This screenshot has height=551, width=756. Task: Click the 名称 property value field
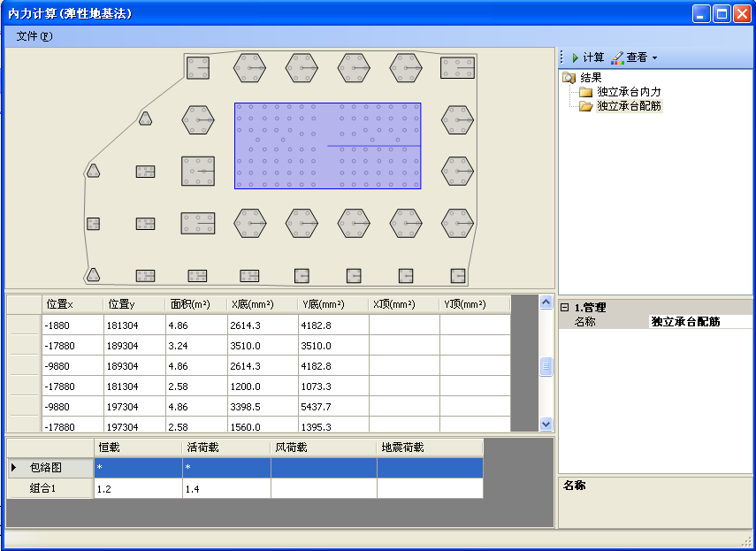point(699,322)
